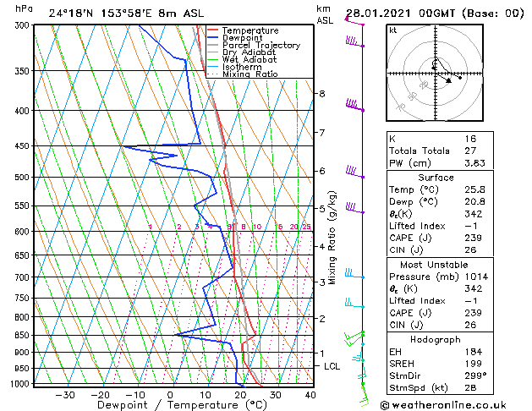Click the 400 hPa purple wind barb

(x=354, y=105)
